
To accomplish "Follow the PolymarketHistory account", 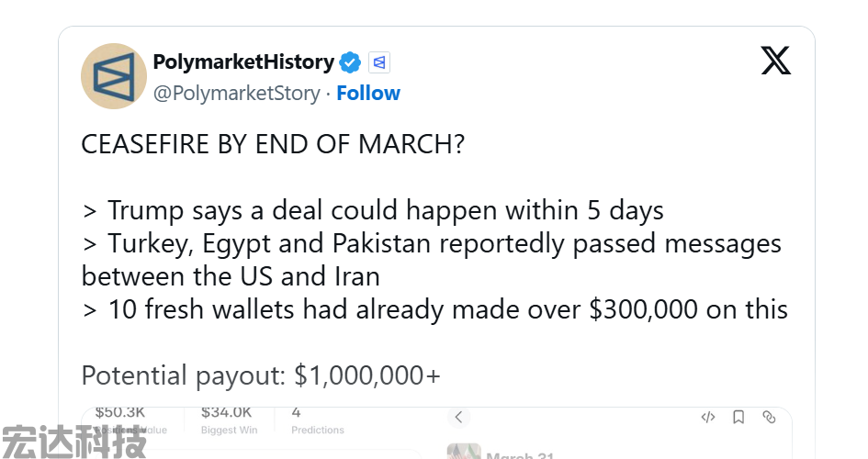I will (368, 94).
